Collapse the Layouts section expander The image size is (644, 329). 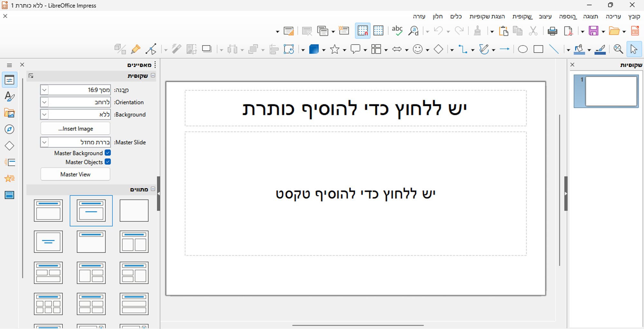click(x=153, y=189)
